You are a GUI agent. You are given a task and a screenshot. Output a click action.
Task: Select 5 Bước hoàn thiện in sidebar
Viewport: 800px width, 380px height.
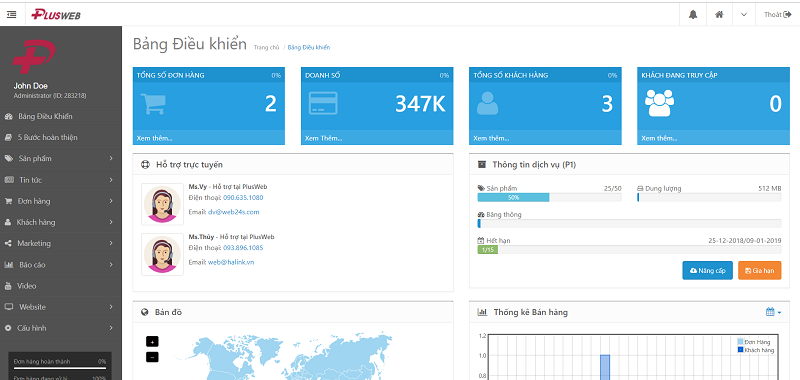(61, 137)
